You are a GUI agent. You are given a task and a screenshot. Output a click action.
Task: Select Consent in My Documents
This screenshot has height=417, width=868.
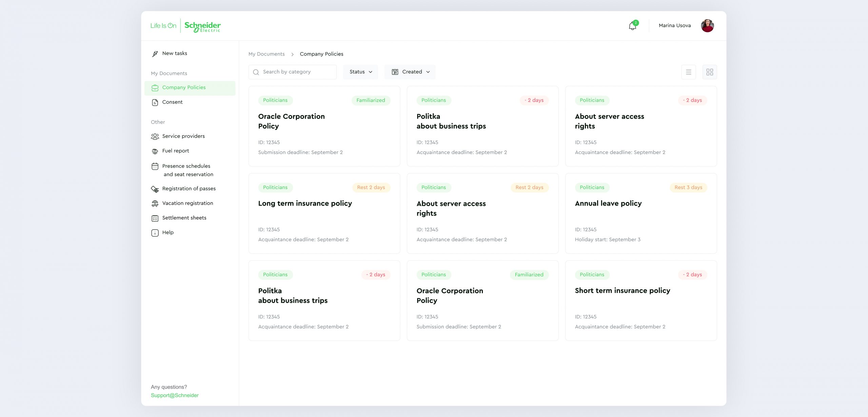tap(172, 102)
